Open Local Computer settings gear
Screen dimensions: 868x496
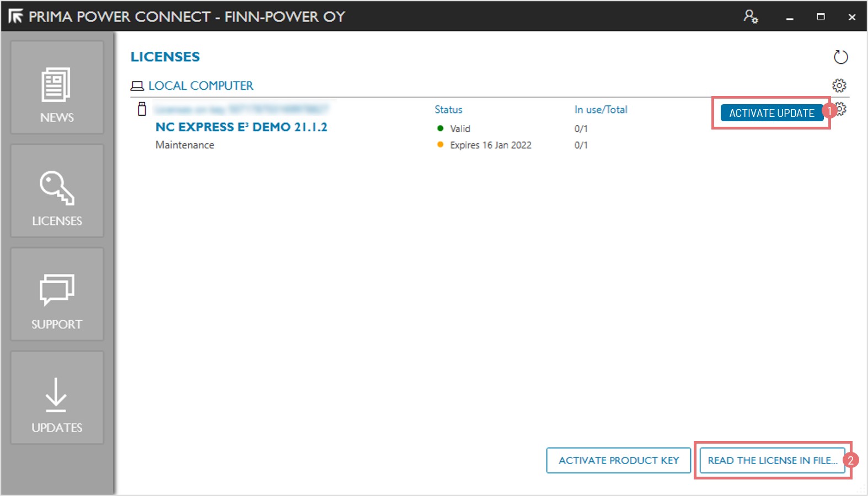click(x=839, y=85)
